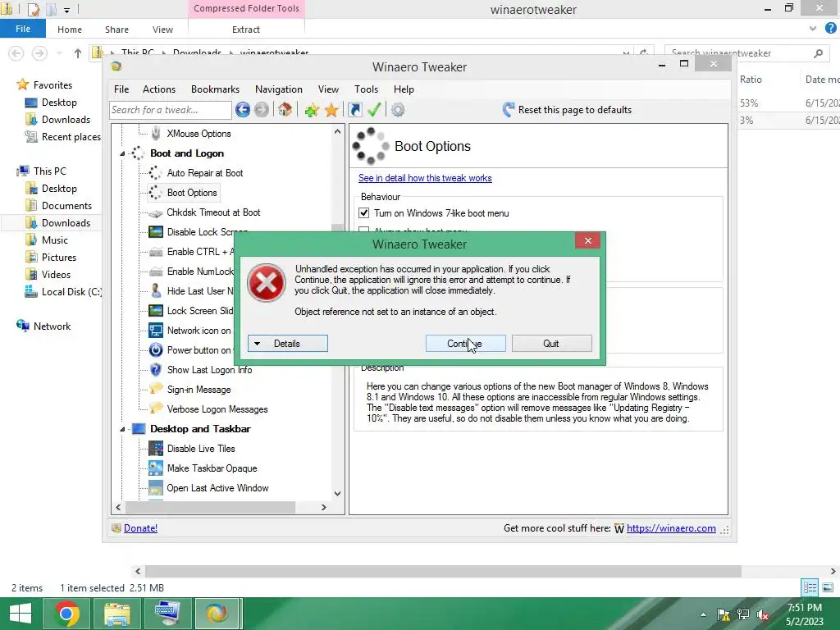The image size is (840, 630).
Task: Open Lock Screen Slideshow tweak icon
Action: 156,311
